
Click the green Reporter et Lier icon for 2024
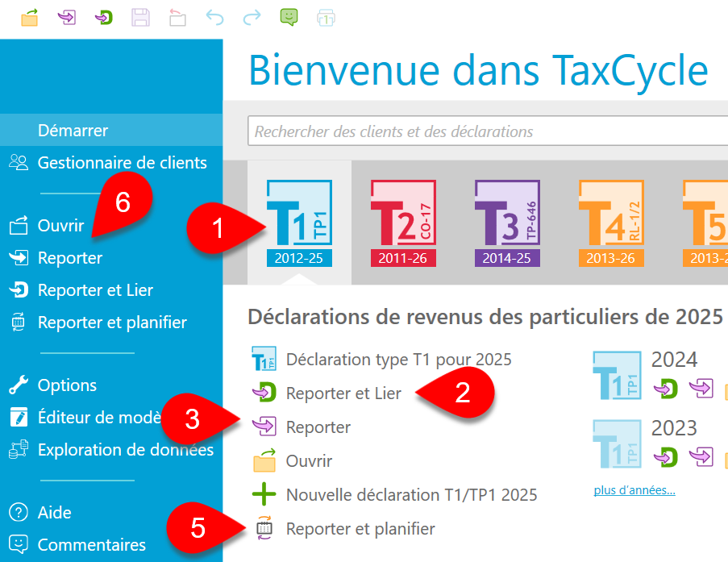point(666,389)
